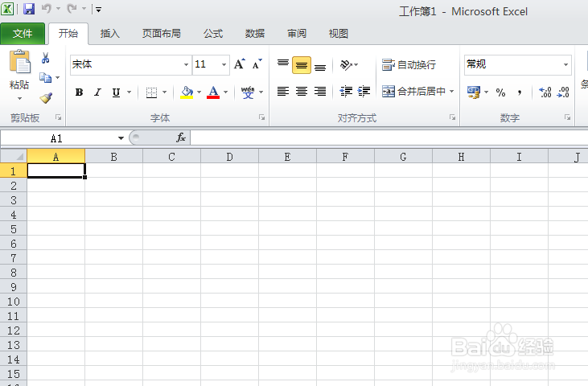
Task: Click the Decrease Font Size icon
Action: point(257,64)
